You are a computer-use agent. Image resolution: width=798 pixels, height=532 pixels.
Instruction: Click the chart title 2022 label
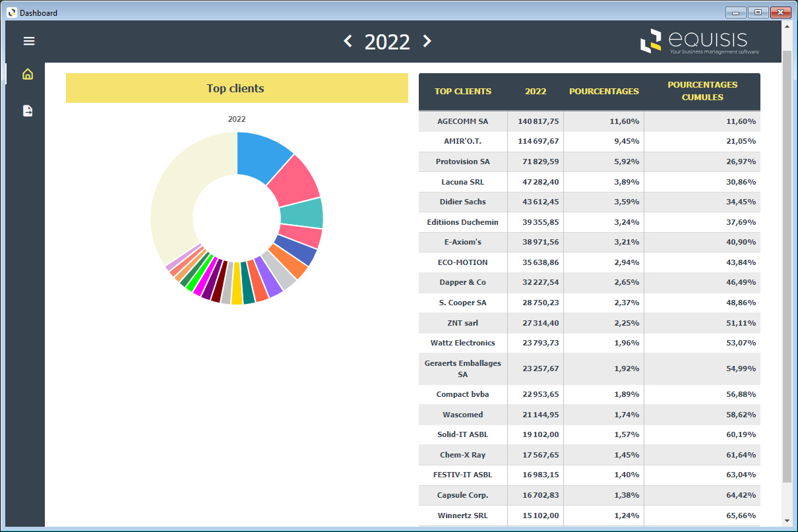237,119
